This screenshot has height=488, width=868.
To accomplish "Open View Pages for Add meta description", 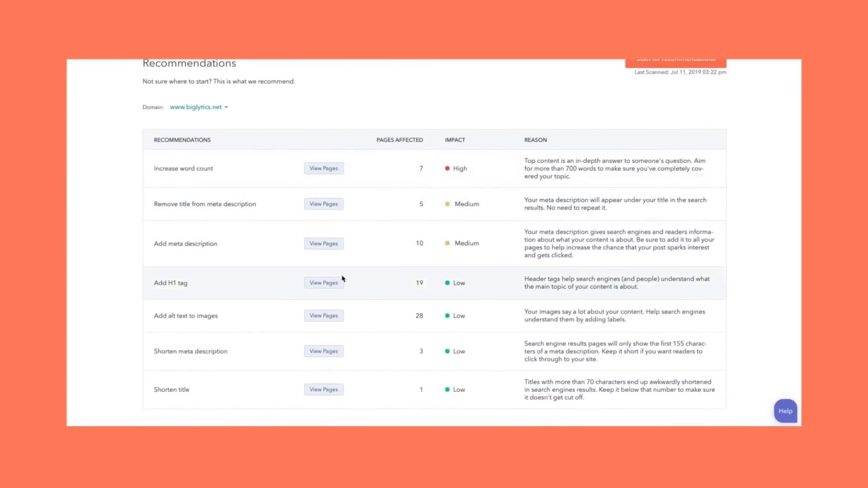I will [x=324, y=244].
